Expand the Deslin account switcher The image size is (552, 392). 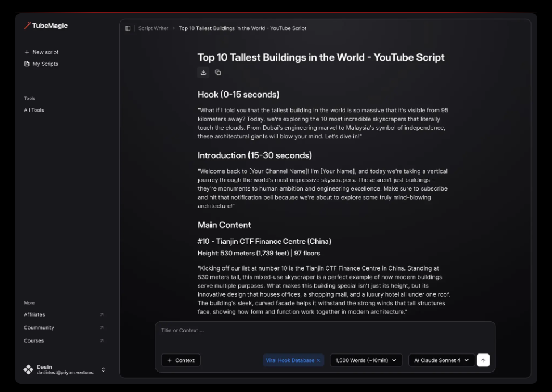[103, 369]
